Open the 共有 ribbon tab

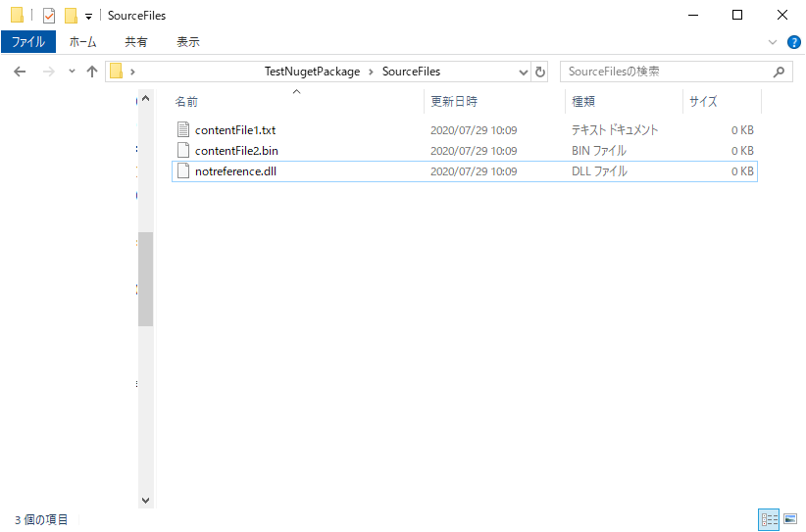click(136, 41)
